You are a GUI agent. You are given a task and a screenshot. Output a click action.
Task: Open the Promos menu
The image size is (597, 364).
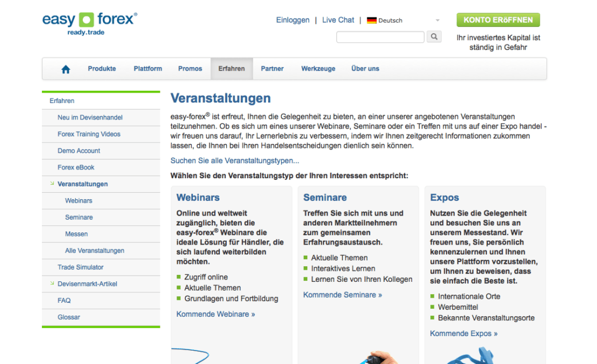(x=190, y=69)
